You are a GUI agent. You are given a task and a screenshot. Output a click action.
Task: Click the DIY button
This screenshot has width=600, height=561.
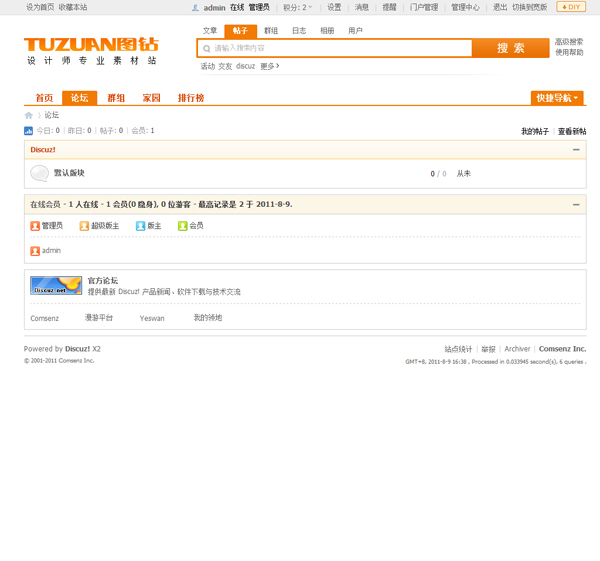coord(571,7)
